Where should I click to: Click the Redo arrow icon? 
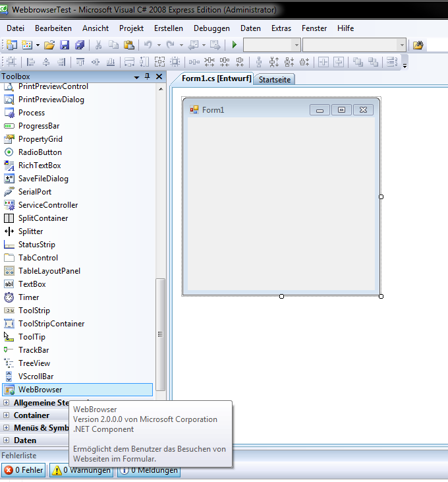171,45
